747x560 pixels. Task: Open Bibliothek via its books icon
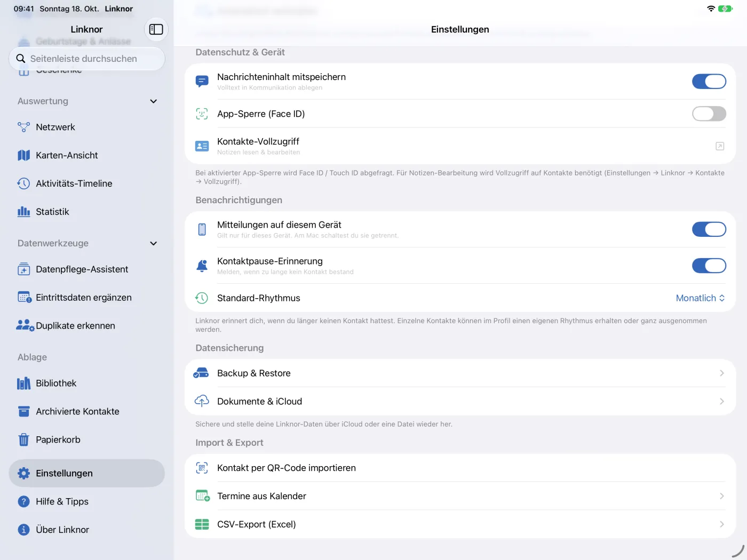click(23, 383)
